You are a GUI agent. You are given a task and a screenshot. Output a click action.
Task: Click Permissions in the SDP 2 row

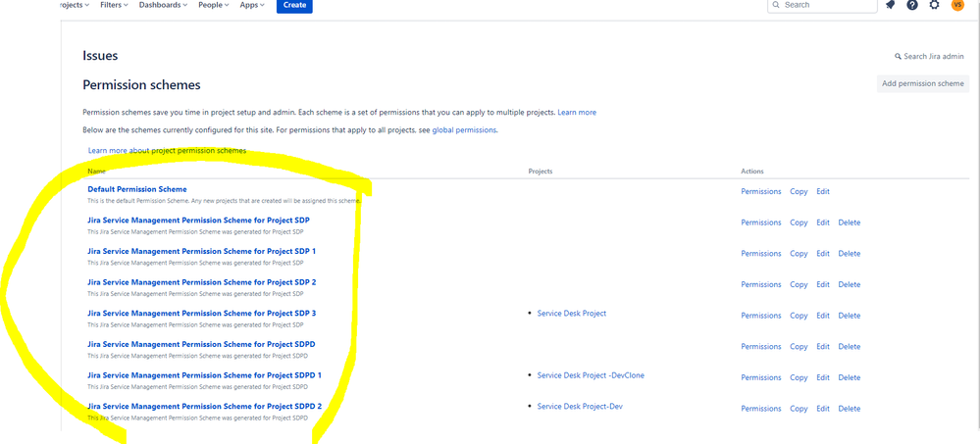(761, 285)
